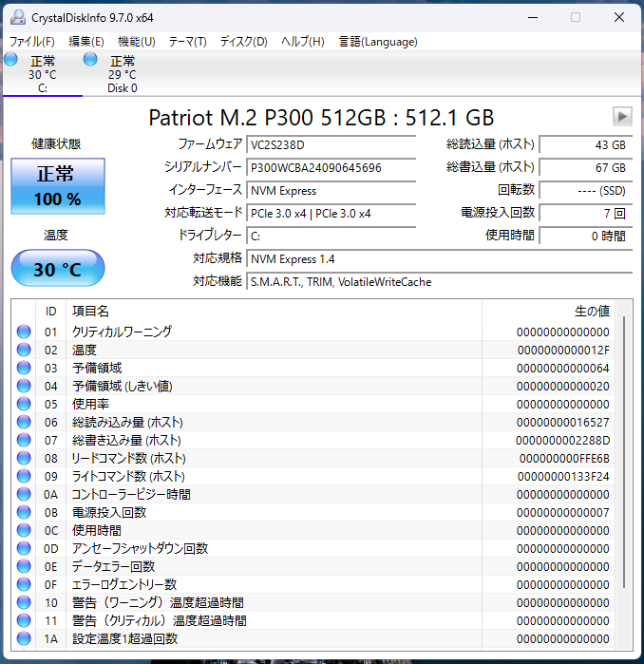The width and height of the screenshot is (644, 664).
Task: Click the 項目名 column header
Action: click(x=274, y=312)
